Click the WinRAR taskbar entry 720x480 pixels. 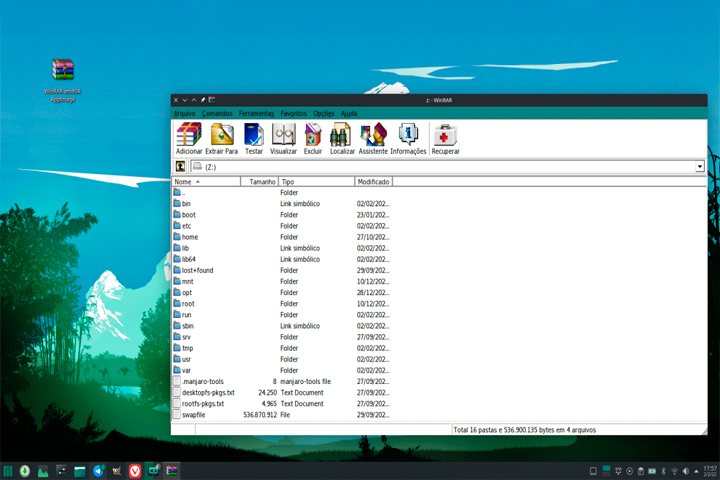[x=172, y=471]
